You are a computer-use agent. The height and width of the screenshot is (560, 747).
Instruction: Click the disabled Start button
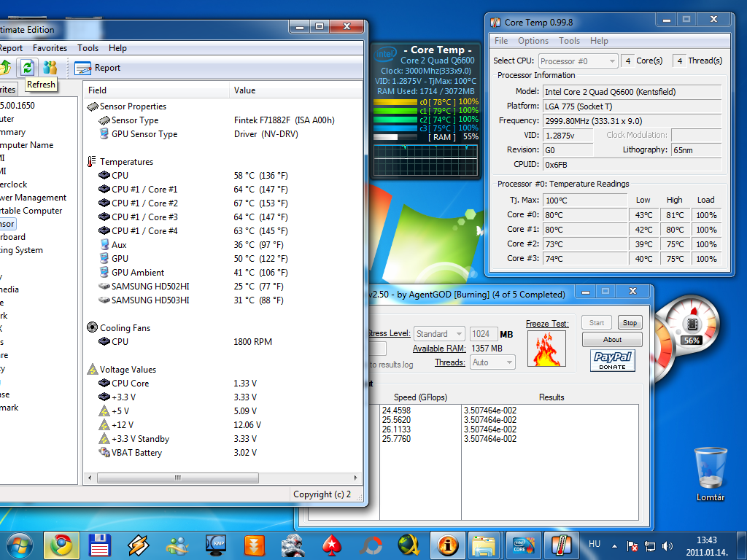[x=597, y=323]
